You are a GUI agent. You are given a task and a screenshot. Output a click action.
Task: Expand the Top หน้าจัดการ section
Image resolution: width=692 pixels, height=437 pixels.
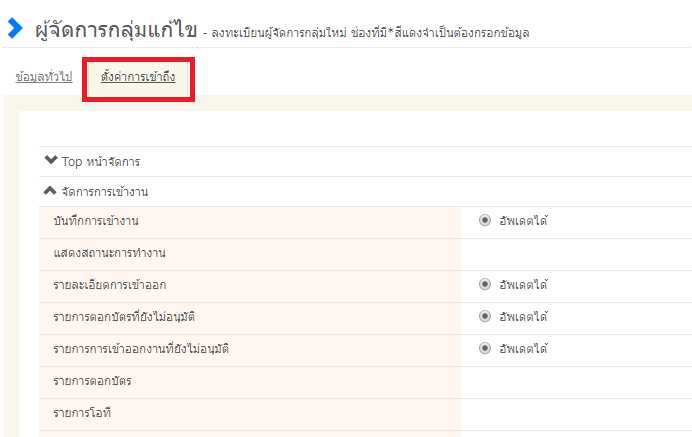(x=98, y=161)
